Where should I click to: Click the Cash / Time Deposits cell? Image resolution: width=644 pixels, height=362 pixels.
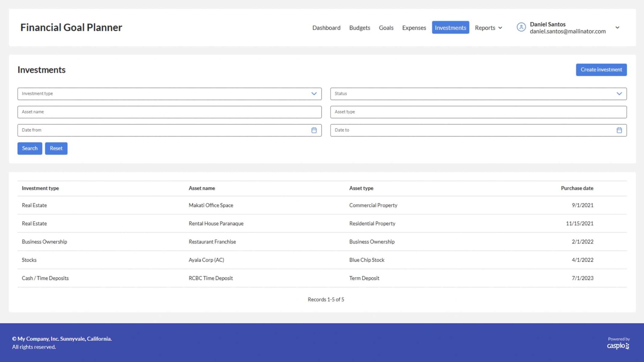click(45, 278)
